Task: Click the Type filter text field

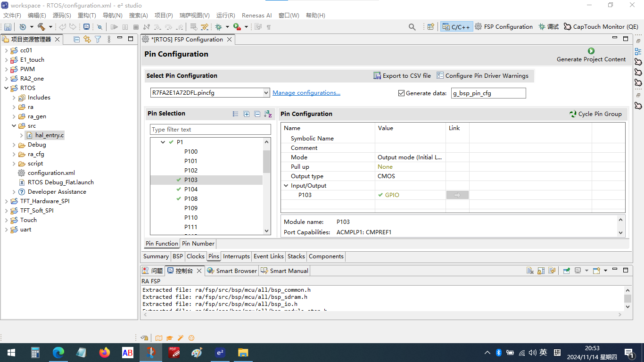Action: tap(210, 129)
